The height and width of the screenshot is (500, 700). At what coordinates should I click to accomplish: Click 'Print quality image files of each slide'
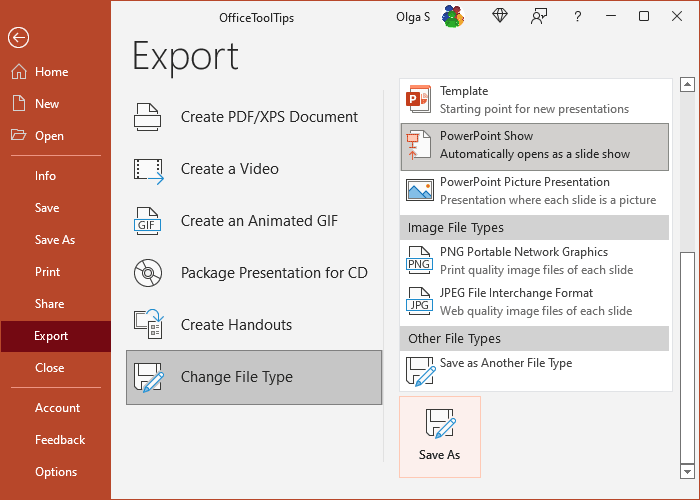pyautogui.click(x=537, y=270)
